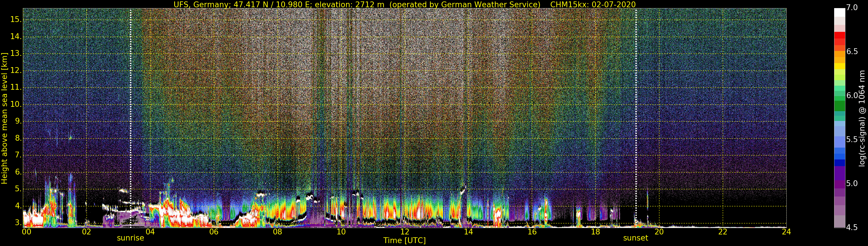Select the "CHM15kx: 02-07-2020" date text in title

593,4
